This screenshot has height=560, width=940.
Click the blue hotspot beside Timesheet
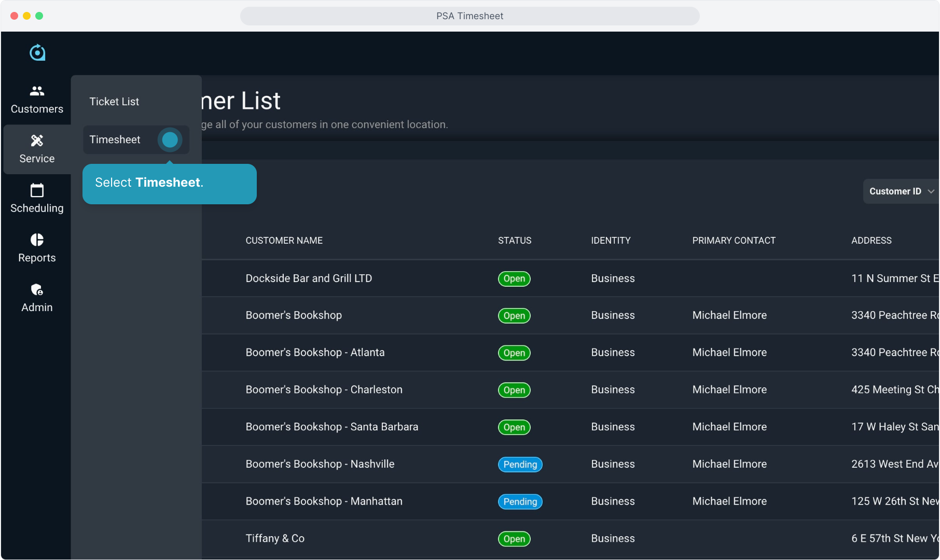pyautogui.click(x=170, y=139)
